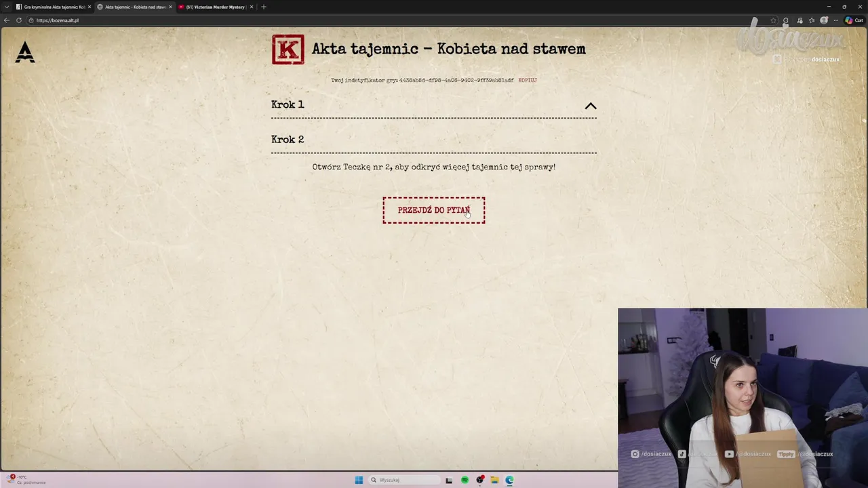Open the weather widget on taskbar
Image resolution: width=868 pixels, height=488 pixels.
(26, 480)
